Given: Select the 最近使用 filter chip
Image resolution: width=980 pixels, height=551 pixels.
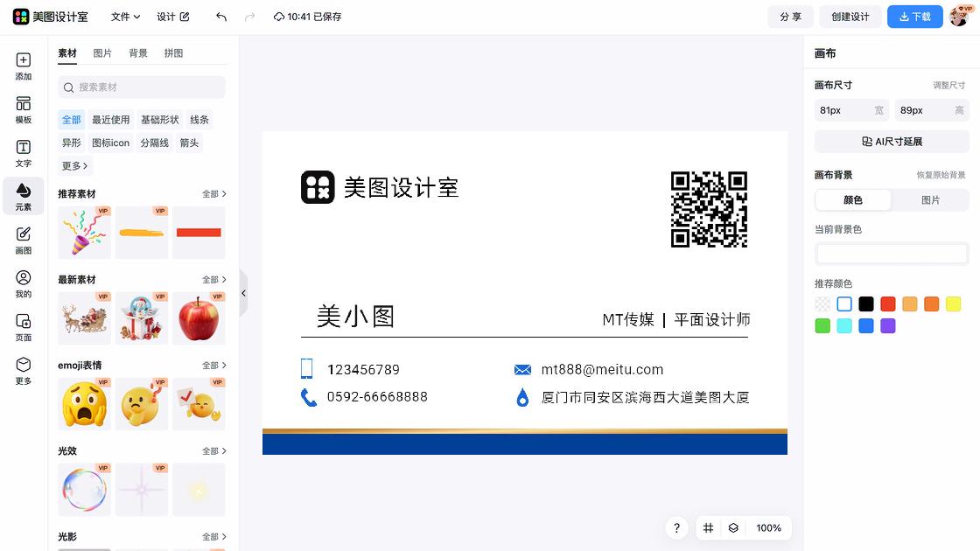Looking at the screenshot, I should tap(110, 119).
